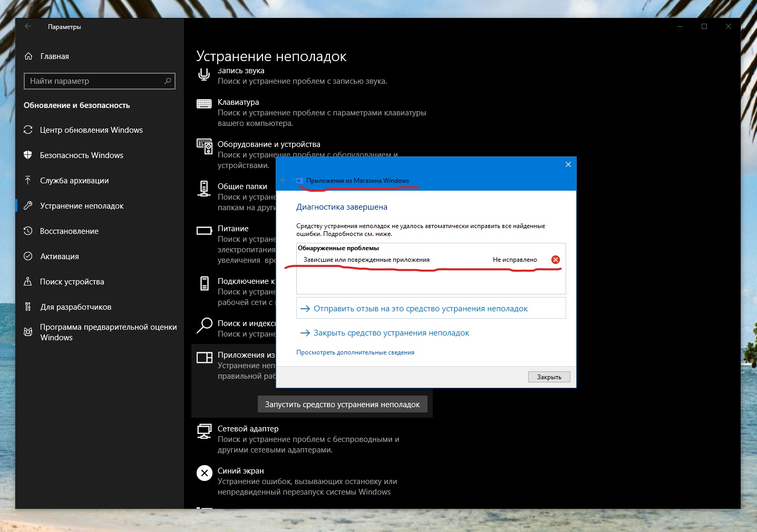
Task: Click the Закрыть button in the dialog
Action: point(549,377)
